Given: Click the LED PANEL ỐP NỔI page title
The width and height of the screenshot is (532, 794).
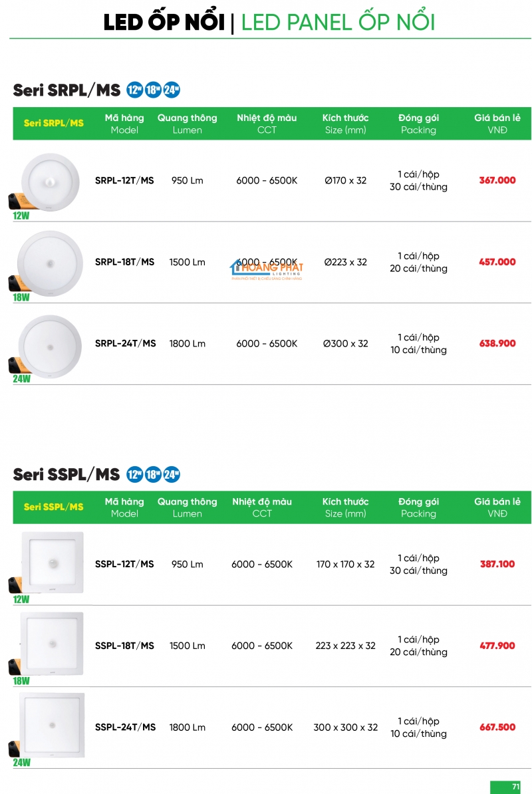Looking at the screenshot, I should (338, 22).
